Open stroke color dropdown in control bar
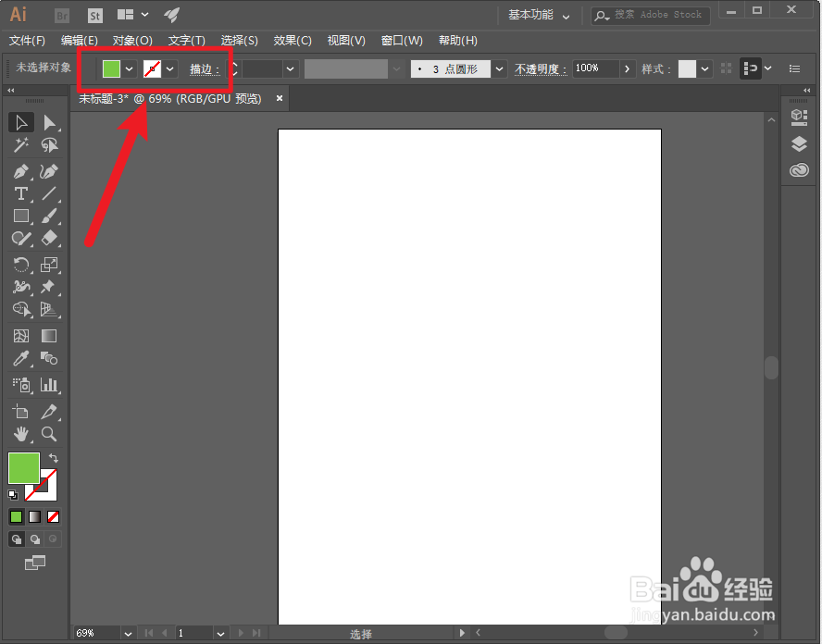The height and width of the screenshot is (644, 822). 169,68
